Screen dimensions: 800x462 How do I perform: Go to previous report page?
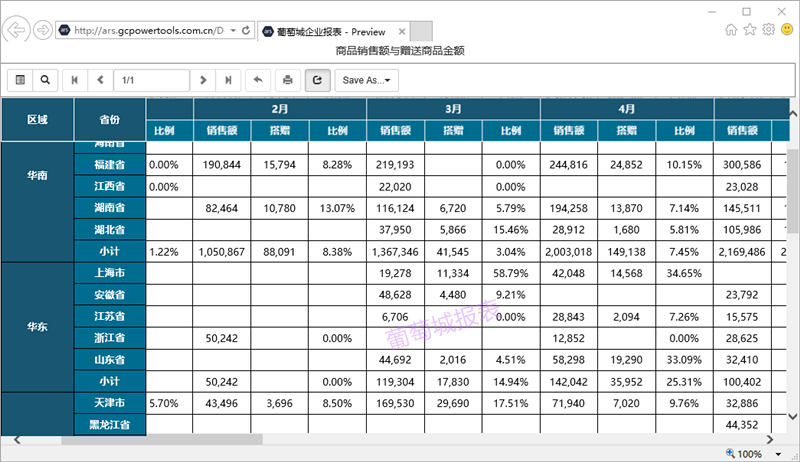pyautogui.click(x=100, y=79)
